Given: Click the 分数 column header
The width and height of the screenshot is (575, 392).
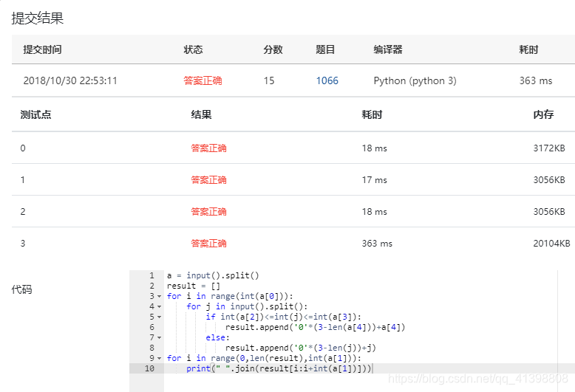Looking at the screenshot, I should pos(273,49).
